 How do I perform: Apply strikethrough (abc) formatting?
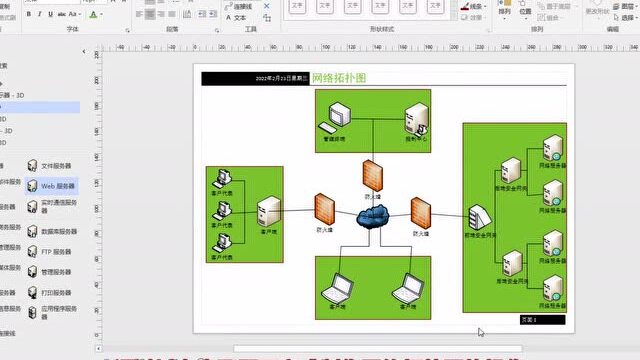coord(62,14)
